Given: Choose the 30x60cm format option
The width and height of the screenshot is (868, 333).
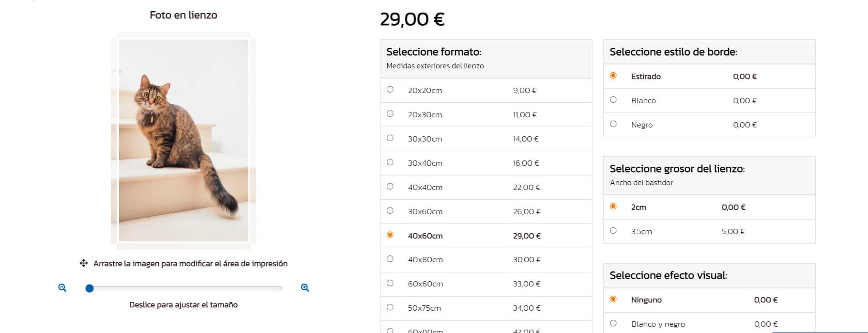Looking at the screenshot, I should [x=390, y=211].
